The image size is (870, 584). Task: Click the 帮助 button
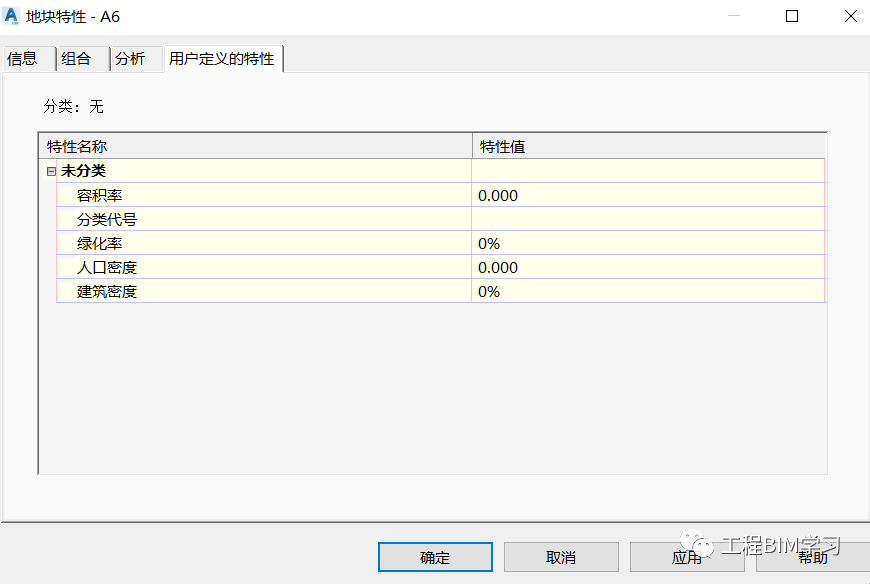(x=813, y=557)
